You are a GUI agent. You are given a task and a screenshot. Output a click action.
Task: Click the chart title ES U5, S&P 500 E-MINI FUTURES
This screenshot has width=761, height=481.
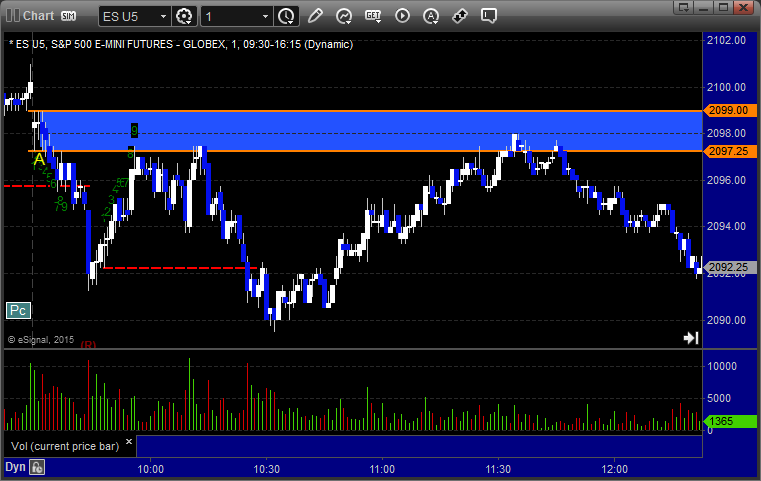pos(182,44)
